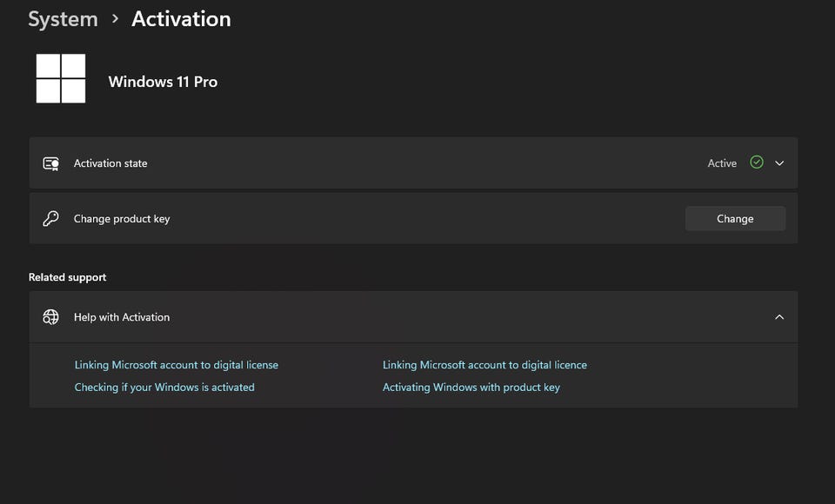Click the "Activation state" label text

(110, 163)
